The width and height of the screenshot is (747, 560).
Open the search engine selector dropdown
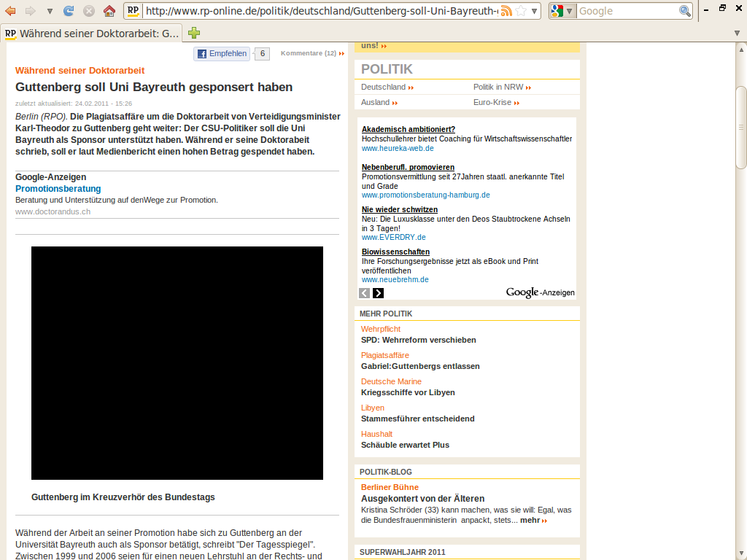(562, 11)
